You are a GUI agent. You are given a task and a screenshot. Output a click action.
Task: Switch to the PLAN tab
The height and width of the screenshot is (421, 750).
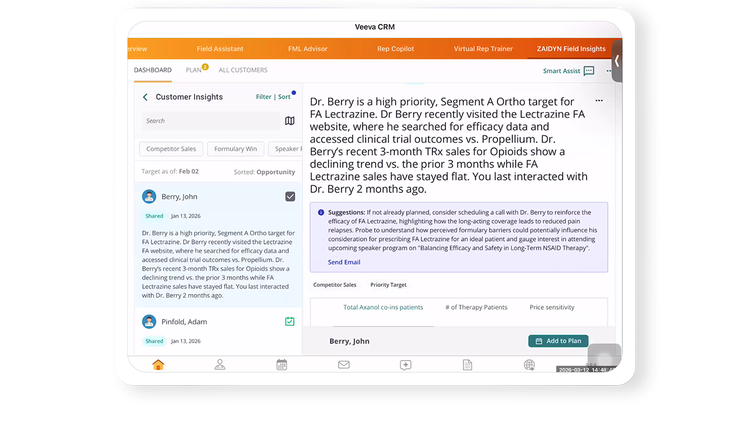[x=194, y=70]
